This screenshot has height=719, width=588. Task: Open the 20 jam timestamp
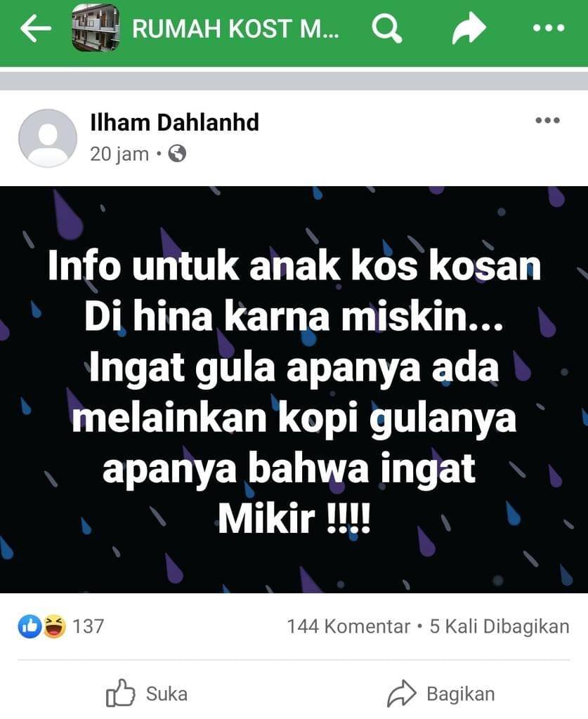[119, 154]
